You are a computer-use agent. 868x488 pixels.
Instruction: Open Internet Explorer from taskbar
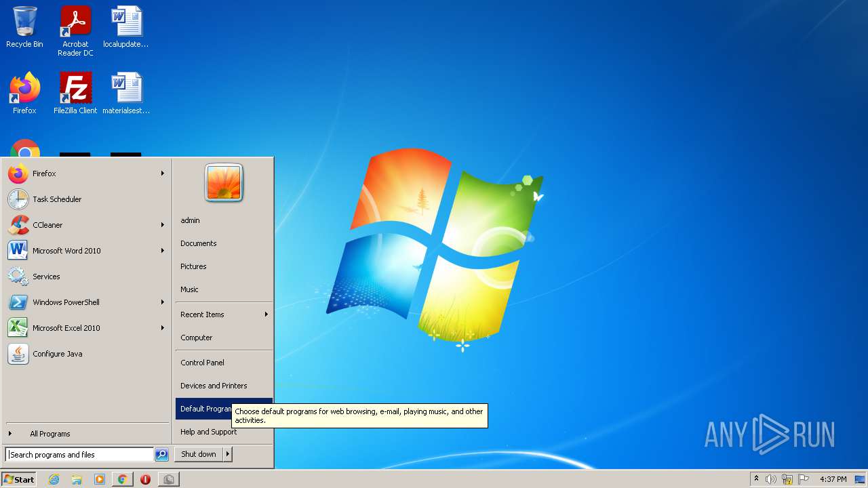pos(54,479)
